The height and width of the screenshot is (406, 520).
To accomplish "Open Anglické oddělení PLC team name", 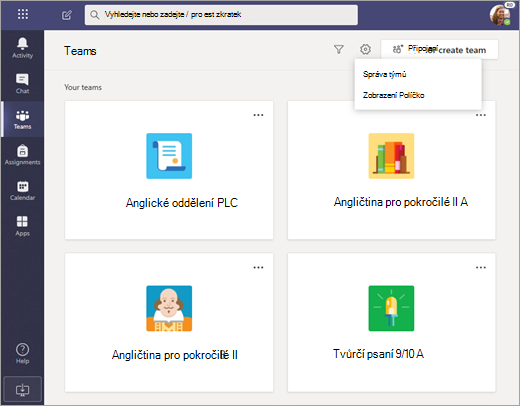I will click(182, 203).
